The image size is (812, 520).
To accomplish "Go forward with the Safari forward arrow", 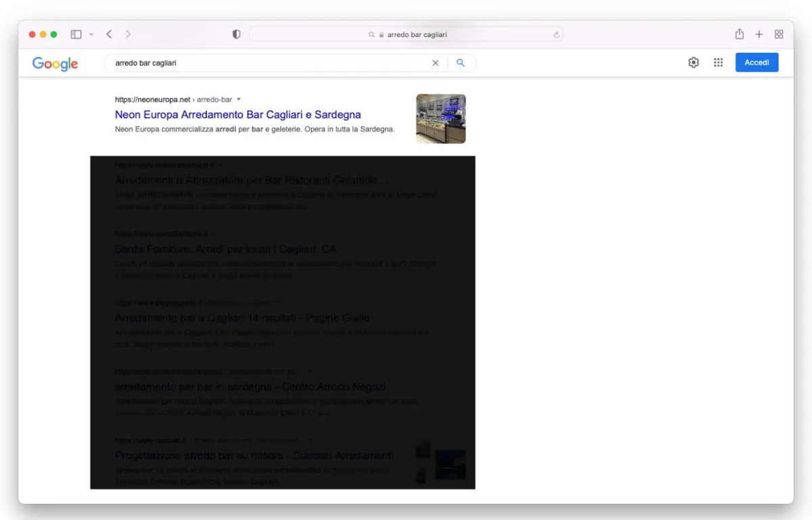I will [128, 34].
